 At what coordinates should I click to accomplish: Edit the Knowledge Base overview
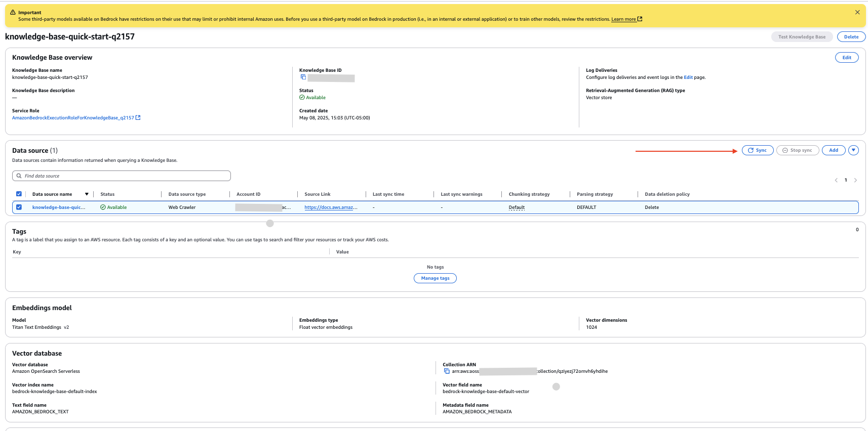(846, 58)
